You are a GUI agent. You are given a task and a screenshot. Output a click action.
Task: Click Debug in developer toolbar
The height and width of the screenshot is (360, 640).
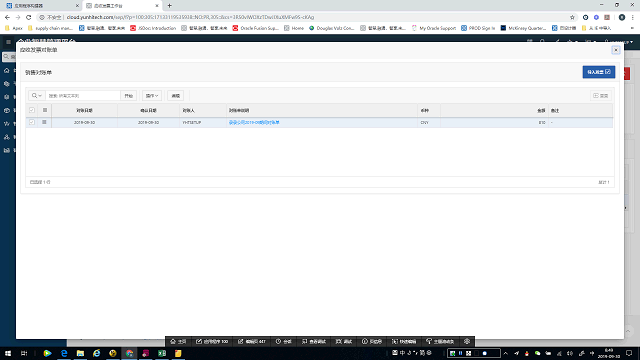[344, 342]
